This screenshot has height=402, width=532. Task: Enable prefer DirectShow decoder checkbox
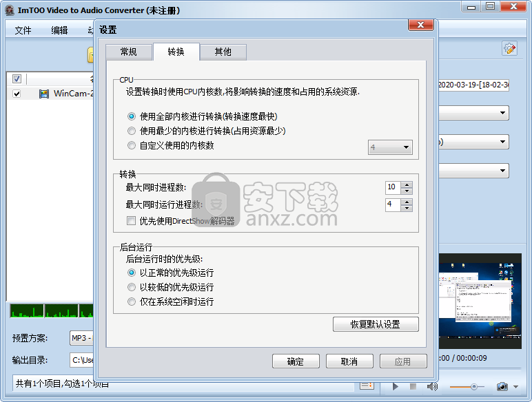click(131, 221)
